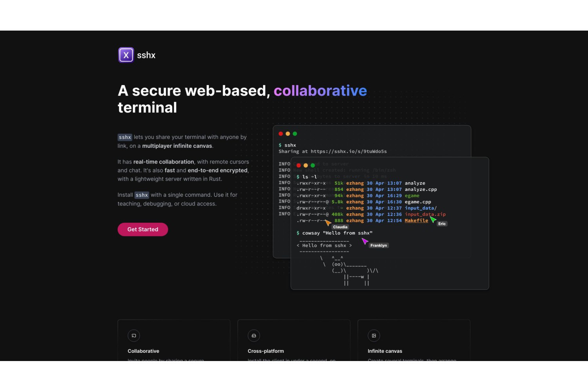Click the Claudia cursor label

(x=340, y=227)
